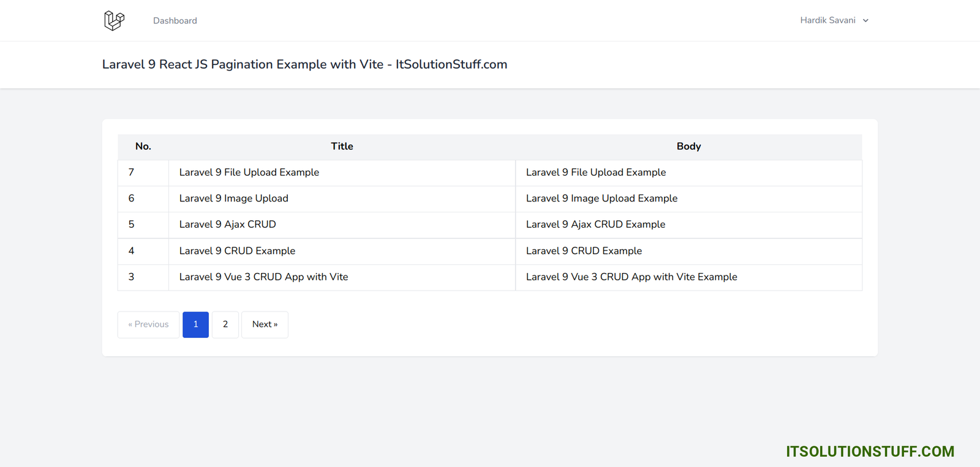Click the Laravel logo icon
The height and width of the screenshot is (467, 980).
coord(114,21)
